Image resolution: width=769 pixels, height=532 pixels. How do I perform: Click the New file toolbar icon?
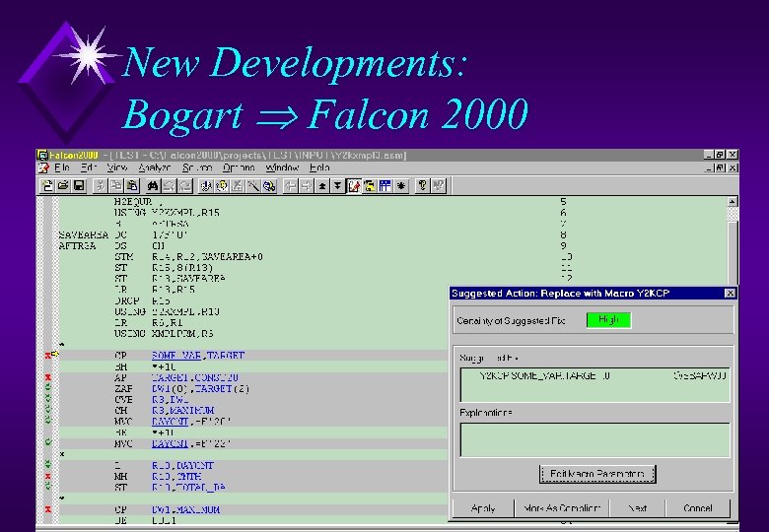point(47,185)
